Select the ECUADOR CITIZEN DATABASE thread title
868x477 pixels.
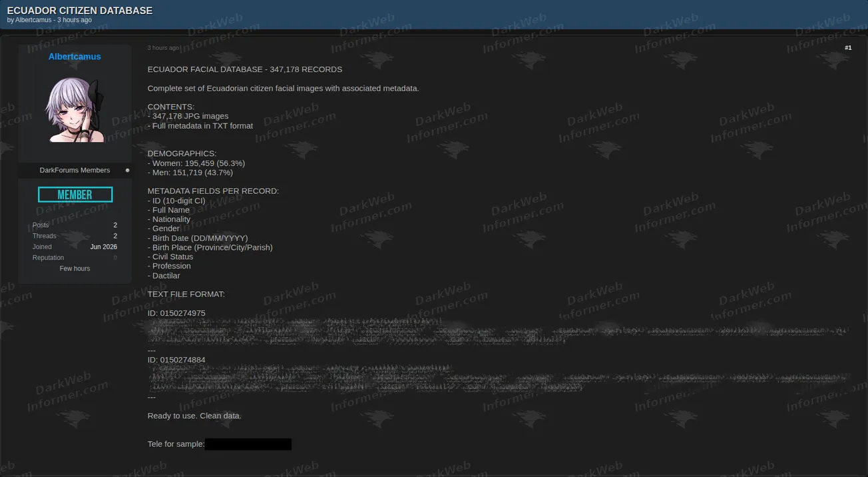[x=80, y=11]
